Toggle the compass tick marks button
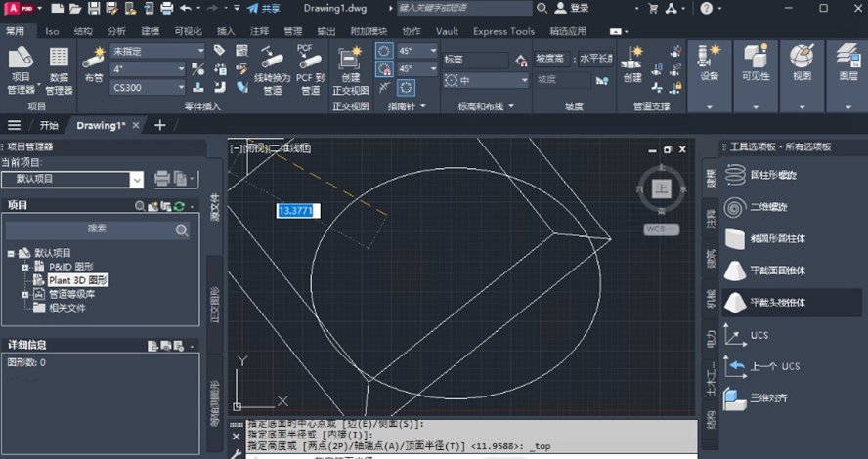 point(407,87)
